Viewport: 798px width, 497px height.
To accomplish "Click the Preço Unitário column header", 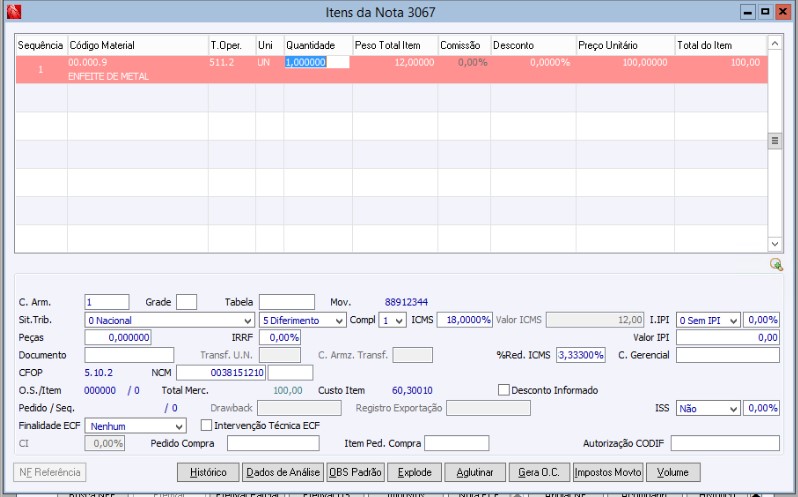I will [x=625, y=45].
